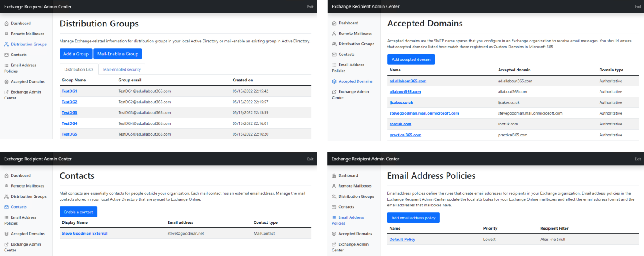This screenshot has width=644, height=256.
Task: Click Add email address policy
Action: [413, 217]
